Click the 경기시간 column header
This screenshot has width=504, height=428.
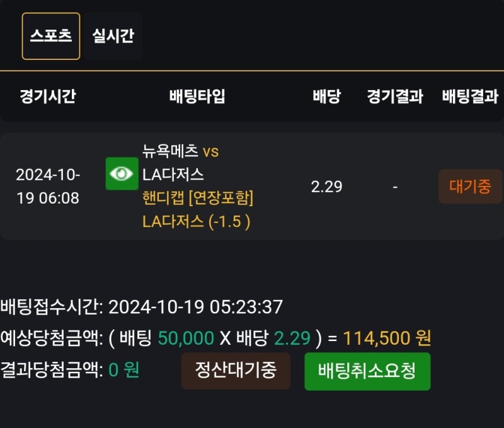(x=48, y=96)
